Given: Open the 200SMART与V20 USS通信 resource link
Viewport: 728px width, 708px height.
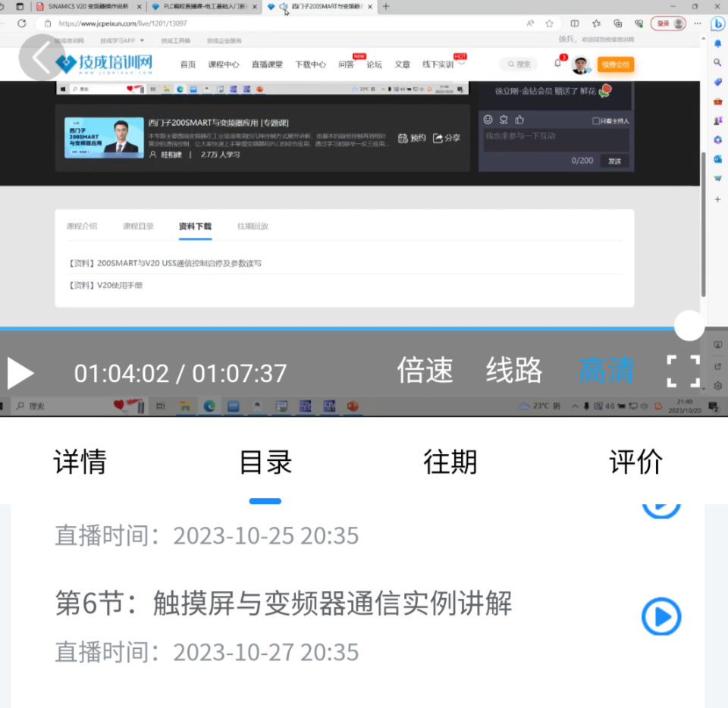Looking at the screenshot, I should coord(165,263).
